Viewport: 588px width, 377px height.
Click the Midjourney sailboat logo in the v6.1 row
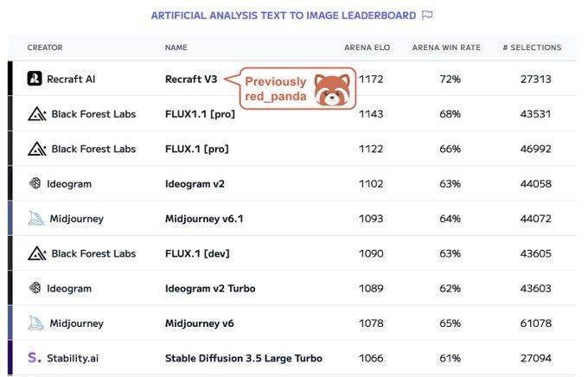(36, 218)
